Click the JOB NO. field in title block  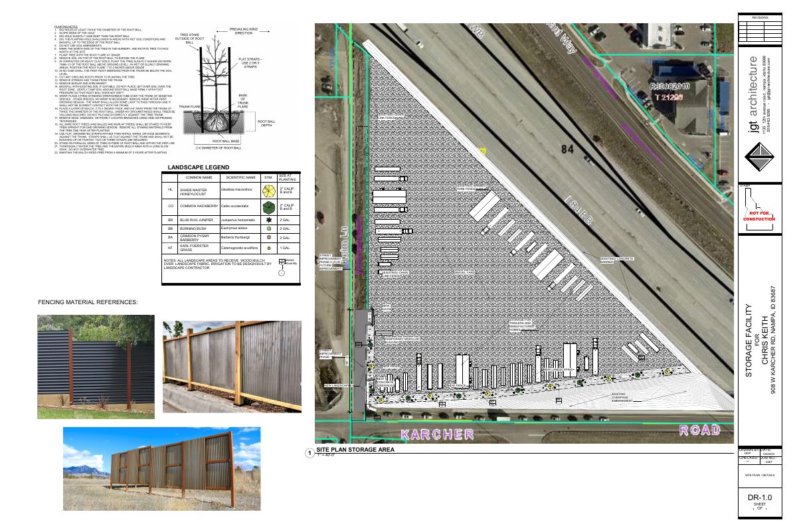(772, 459)
